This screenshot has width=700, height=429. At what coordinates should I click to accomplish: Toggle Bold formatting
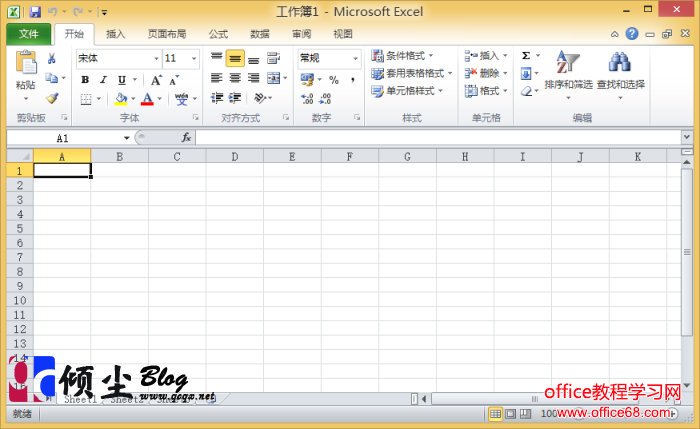click(85, 80)
